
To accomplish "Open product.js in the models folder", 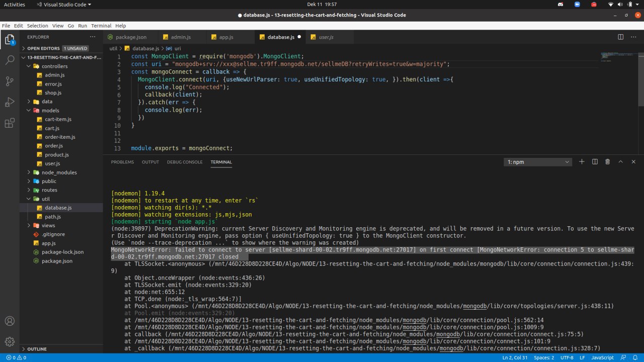I will click(56, 155).
